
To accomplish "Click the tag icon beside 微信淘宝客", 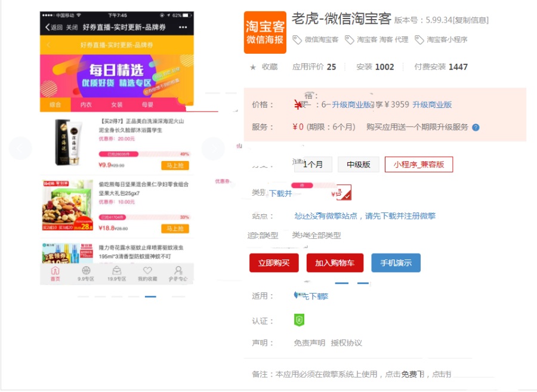I will coord(296,39).
